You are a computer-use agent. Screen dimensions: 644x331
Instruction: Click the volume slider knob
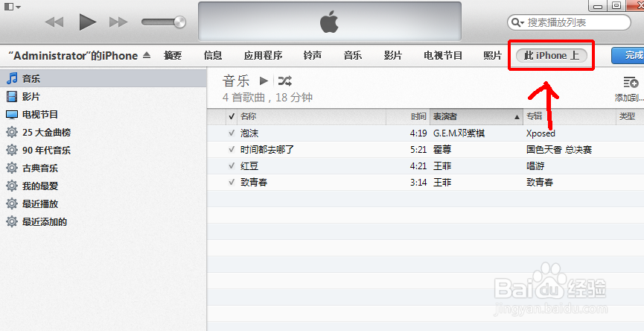coord(179,22)
